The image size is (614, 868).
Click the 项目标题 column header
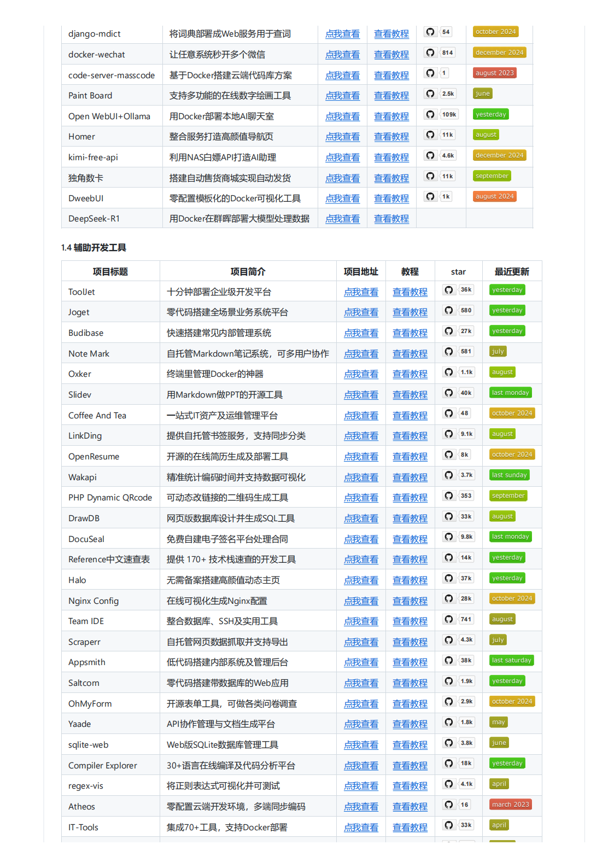coord(110,272)
